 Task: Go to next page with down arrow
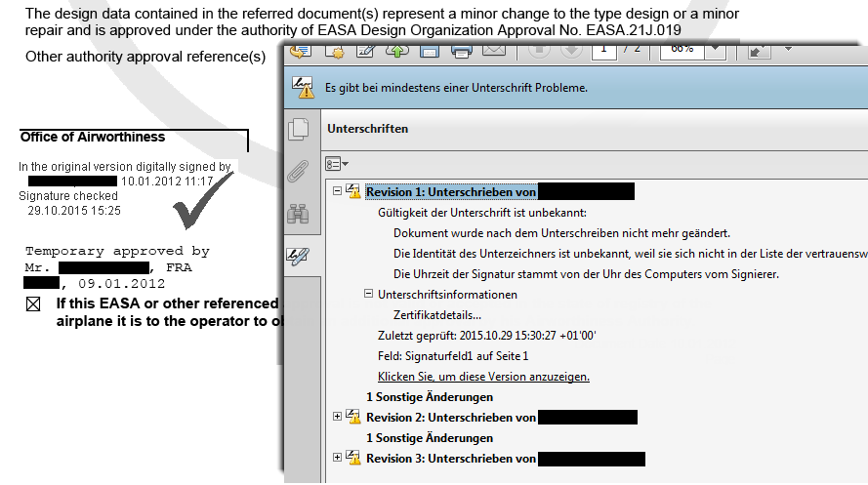click(x=571, y=51)
